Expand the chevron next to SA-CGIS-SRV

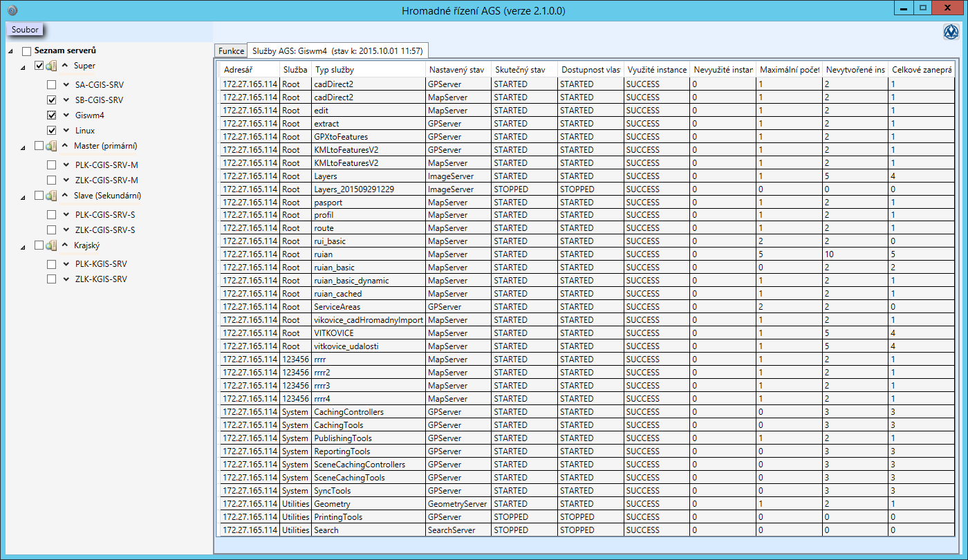66,85
